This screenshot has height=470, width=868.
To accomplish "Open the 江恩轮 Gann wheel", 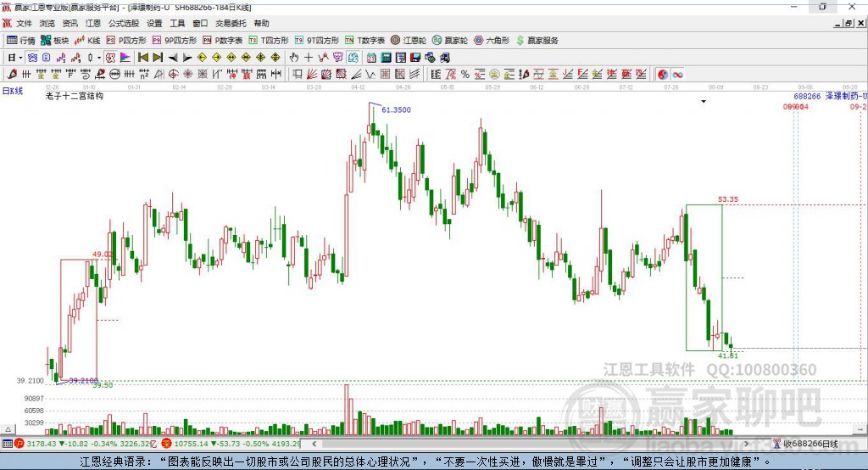I will pos(409,41).
